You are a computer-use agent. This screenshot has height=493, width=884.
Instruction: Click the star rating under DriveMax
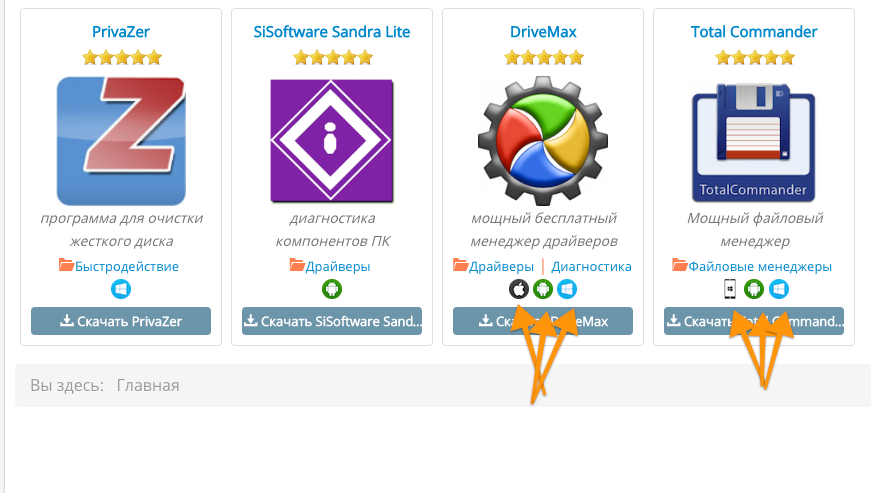(543, 58)
